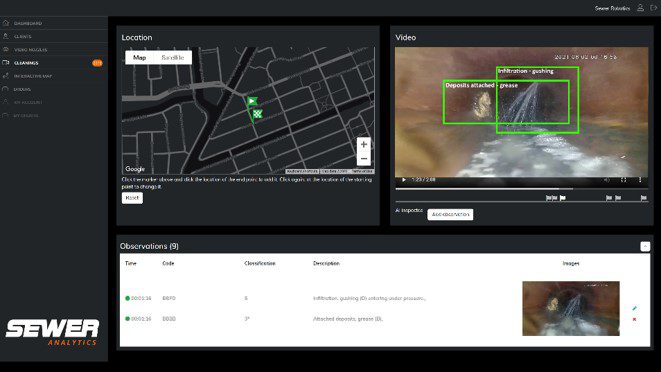
Task: Open the video's three-dot options menu
Action: pyautogui.click(x=640, y=180)
